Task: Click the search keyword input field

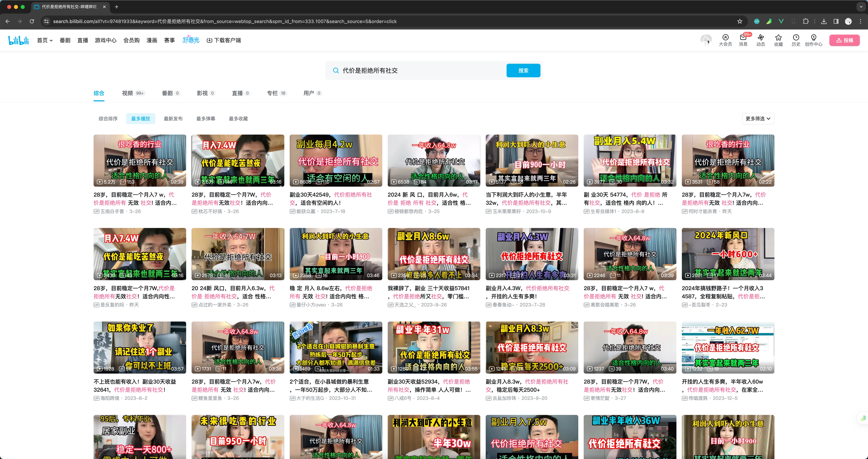Action: (421, 71)
